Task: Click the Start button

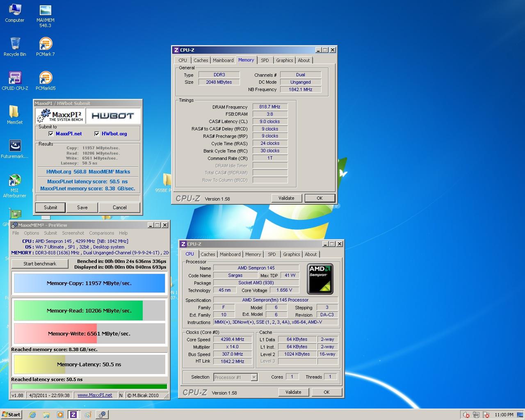Action: (x=11, y=414)
